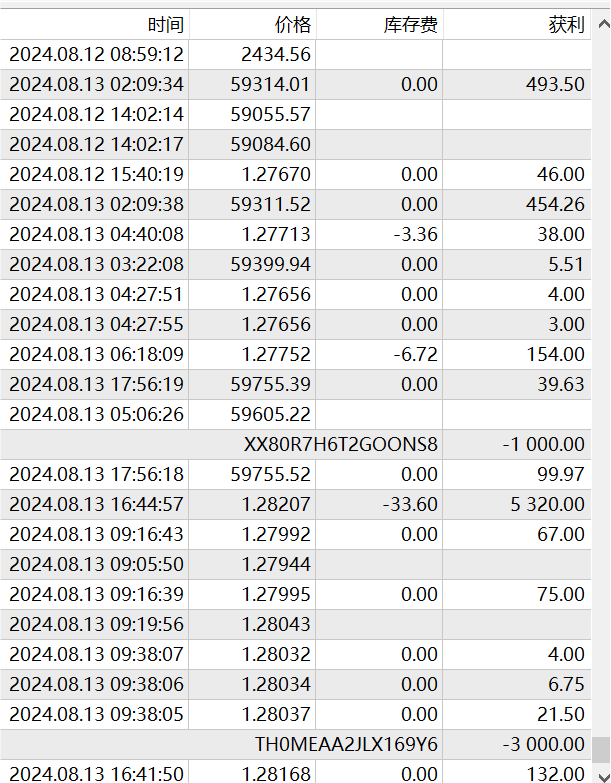Select the row with code XX80R7H6T2GOONS8

tap(341, 445)
